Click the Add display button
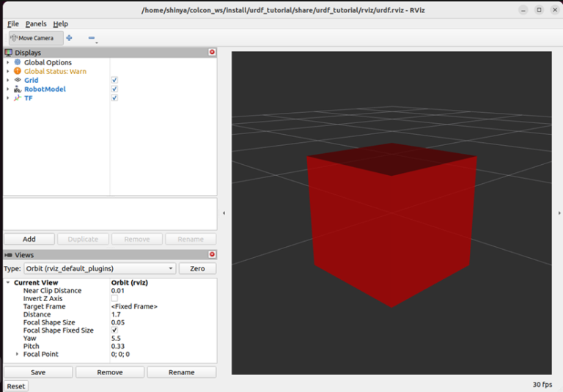563x392 pixels. (29, 240)
